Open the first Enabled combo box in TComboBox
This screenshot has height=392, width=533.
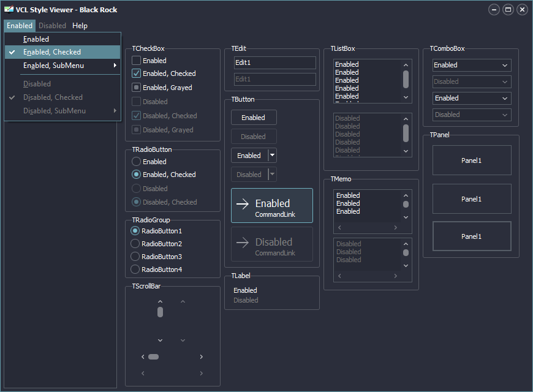point(472,65)
